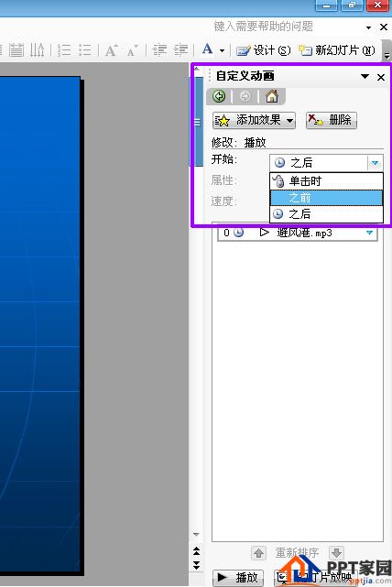The height and width of the screenshot is (587, 392).
Task: Close the document window X
Action: pos(384,27)
